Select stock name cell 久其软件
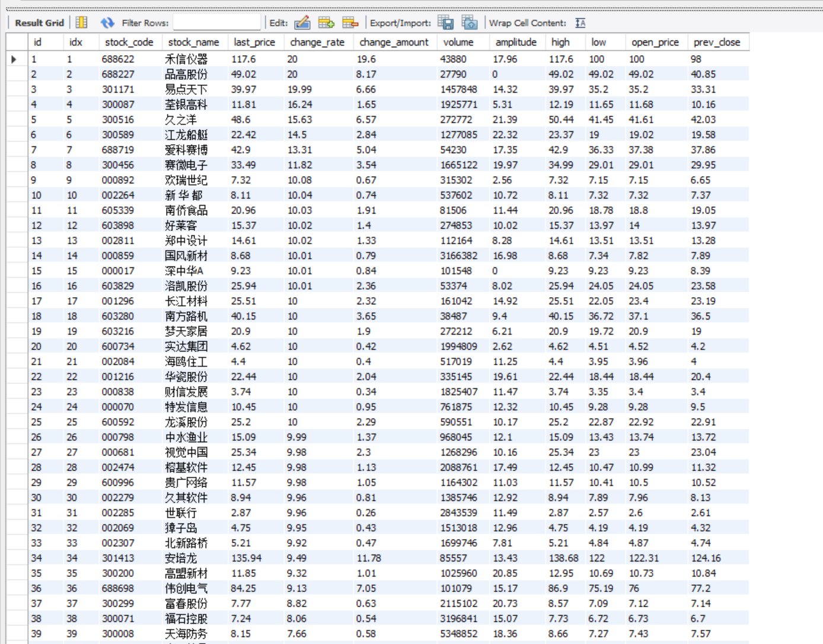Viewport: 823px width, 644px height. point(195,498)
